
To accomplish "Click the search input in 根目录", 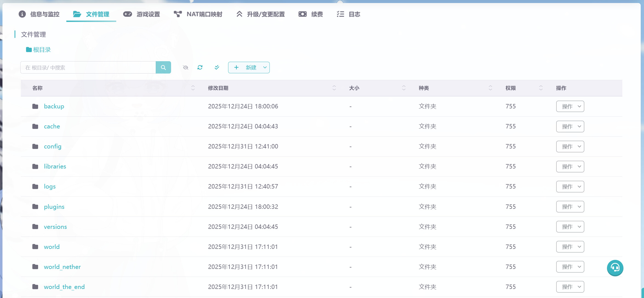I will (88, 68).
